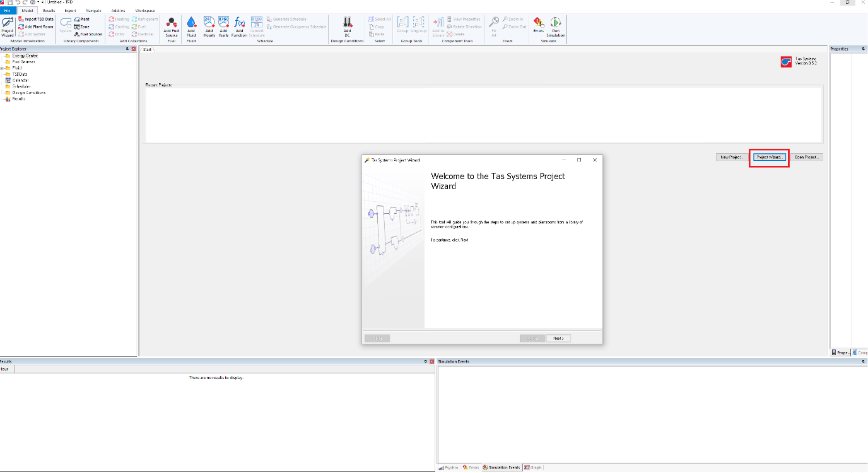Screen dimensions: 868x473
Task: Click Add Plant Room in ribbon
Action: click(x=36, y=26)
